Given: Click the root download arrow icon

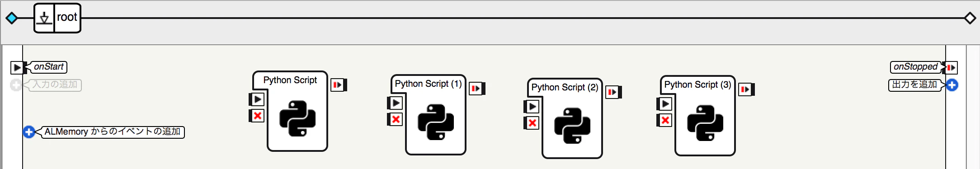Looking at the screenshot, I should [44, 18].
